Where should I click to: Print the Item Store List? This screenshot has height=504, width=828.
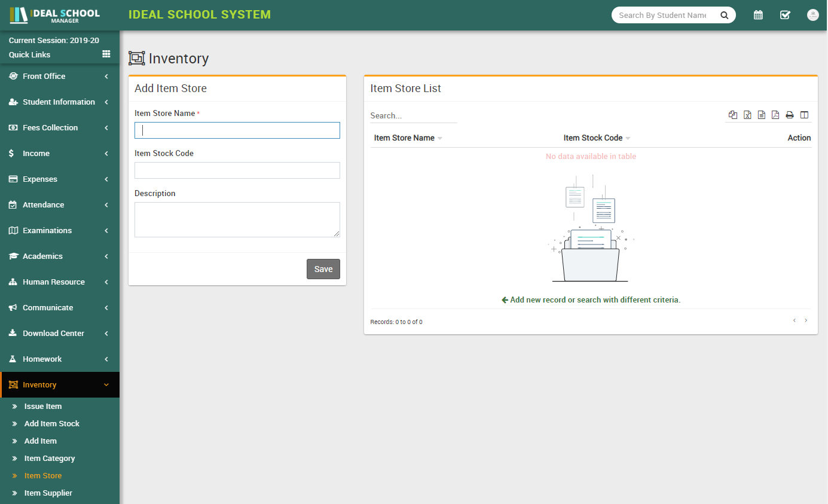coord(790,115)
